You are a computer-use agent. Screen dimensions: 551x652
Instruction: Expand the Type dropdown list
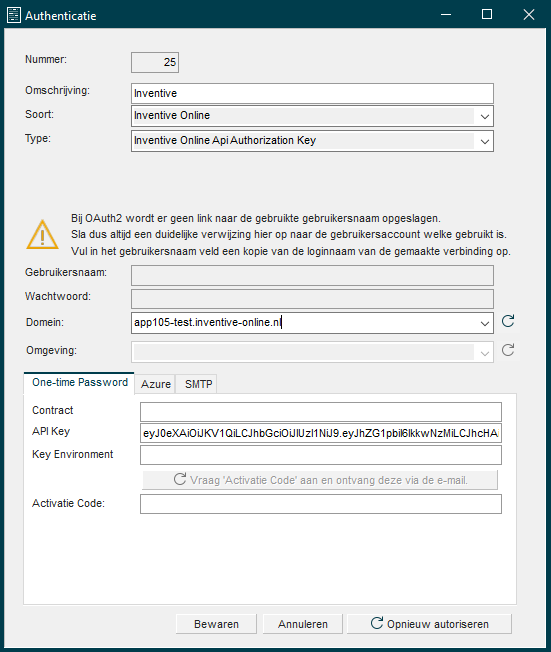484,141
